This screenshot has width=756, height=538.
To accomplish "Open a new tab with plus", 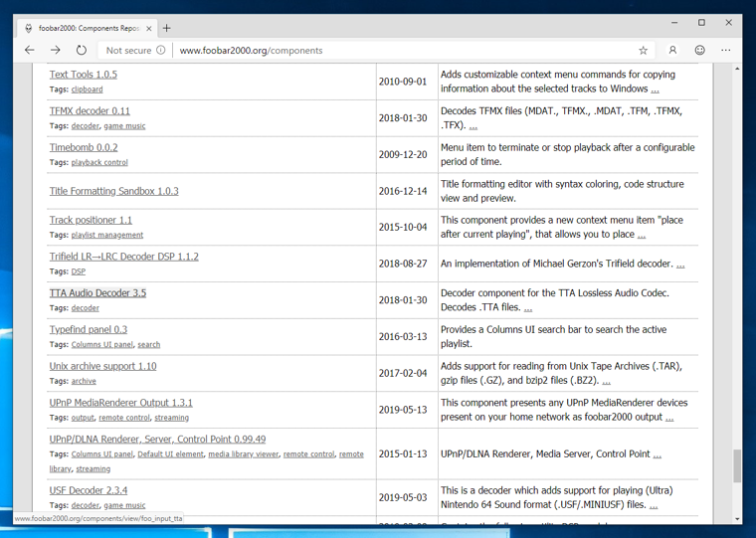I will pyautogui.click(x=167, y=29).
